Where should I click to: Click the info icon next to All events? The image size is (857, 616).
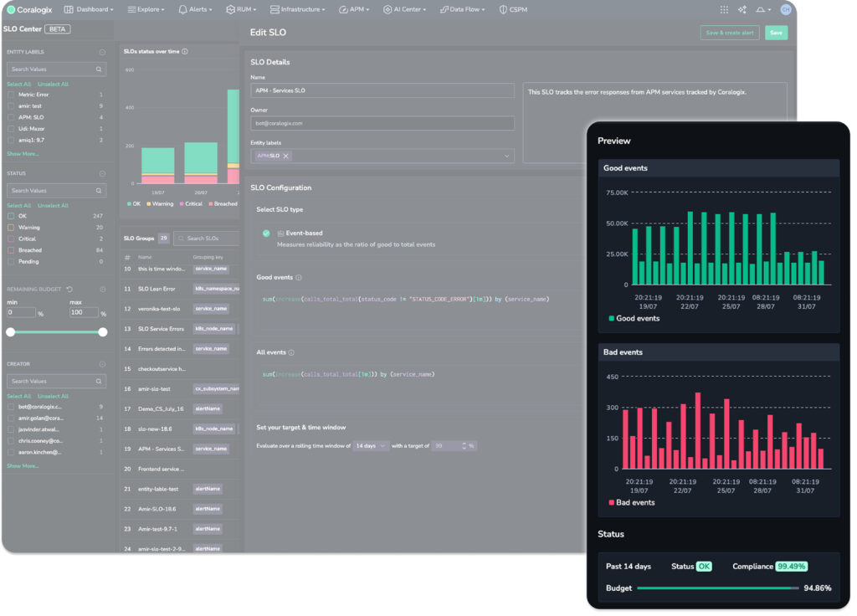pyautogui.click(x=291, y=353)
